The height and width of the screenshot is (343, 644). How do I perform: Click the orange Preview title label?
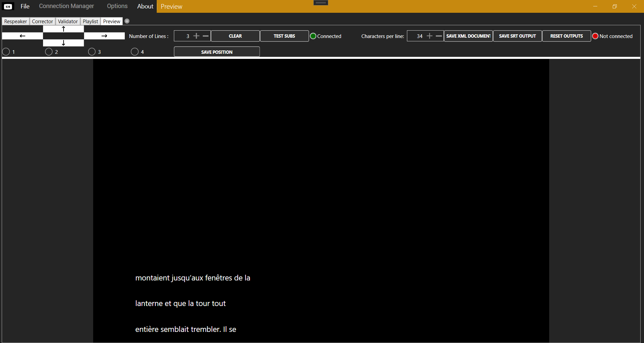(x=172, y=6)
